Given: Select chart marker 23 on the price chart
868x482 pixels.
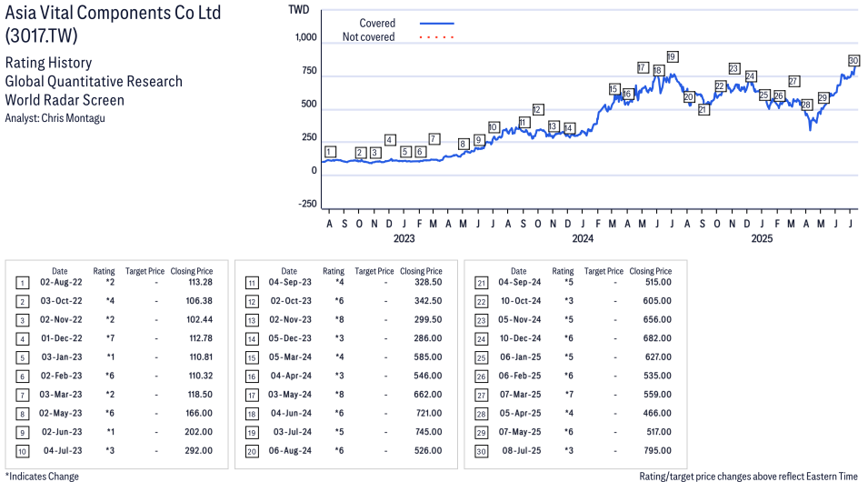Looking at the screenshot, I should pos(734,69).
